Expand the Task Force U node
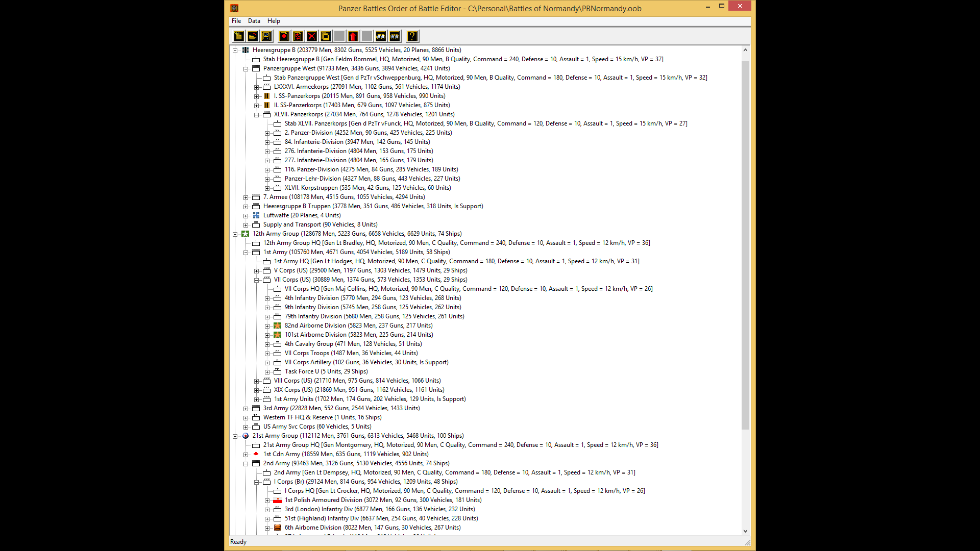The width and height of the screenshot is (980, 551). tap(267, 372)
